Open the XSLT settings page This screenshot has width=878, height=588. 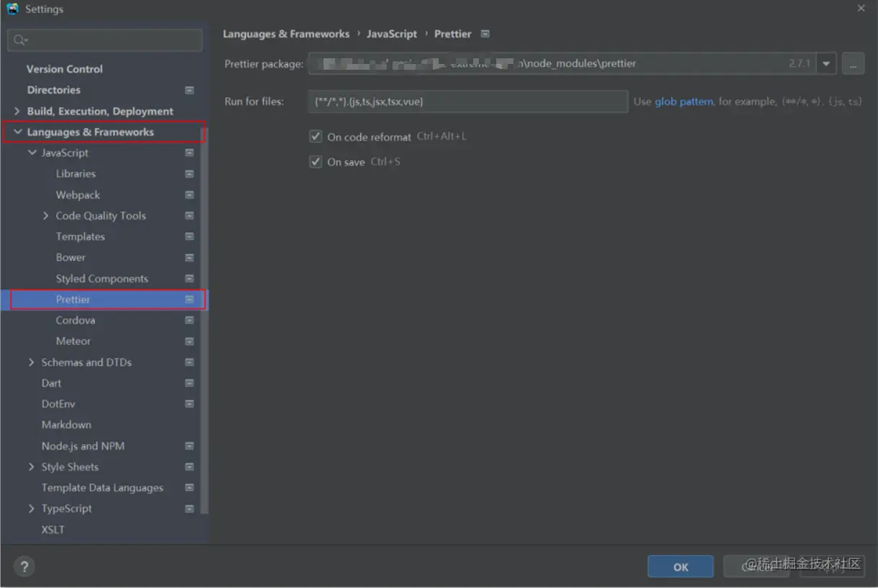(52, 530)
